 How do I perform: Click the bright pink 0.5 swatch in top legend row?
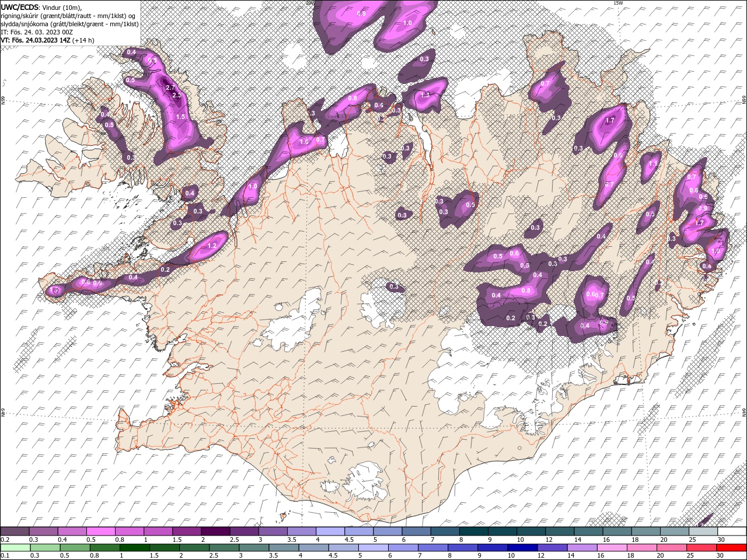pyautogui.click(x=101, y=531)
